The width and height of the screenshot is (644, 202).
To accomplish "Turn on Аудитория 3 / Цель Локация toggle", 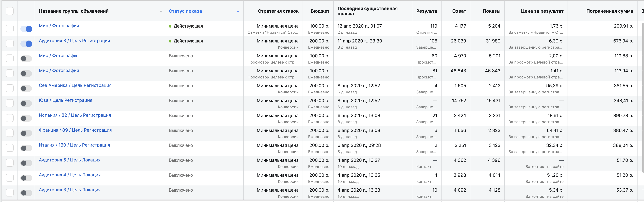I will click(x=26, y=193).
